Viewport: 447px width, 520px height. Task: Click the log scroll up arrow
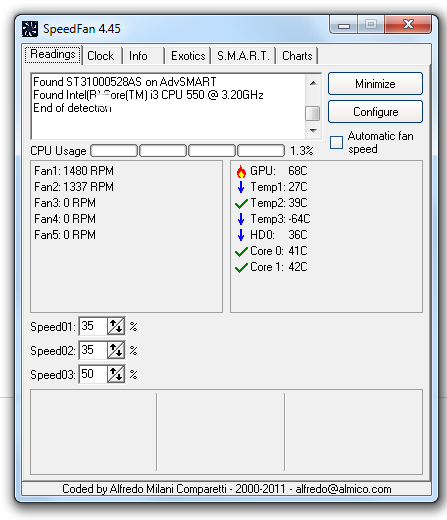pos(313,83)
